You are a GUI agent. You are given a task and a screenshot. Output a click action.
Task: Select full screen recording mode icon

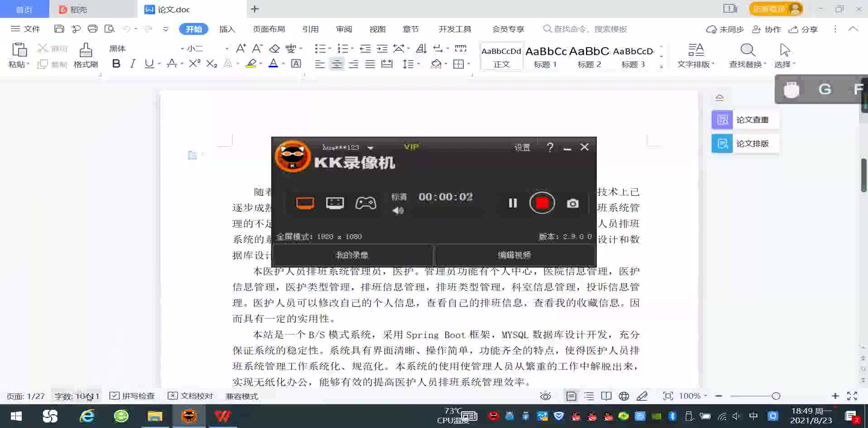(x=305, y=203)
